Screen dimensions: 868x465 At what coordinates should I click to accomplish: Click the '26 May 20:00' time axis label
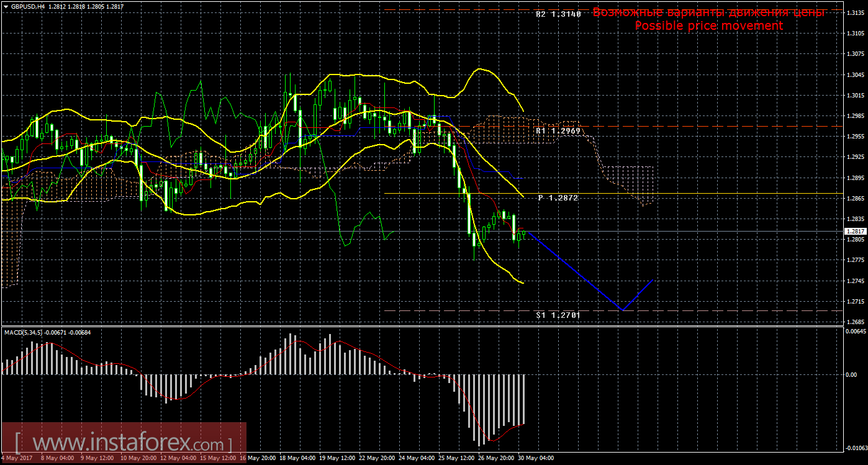click(497, 458)
